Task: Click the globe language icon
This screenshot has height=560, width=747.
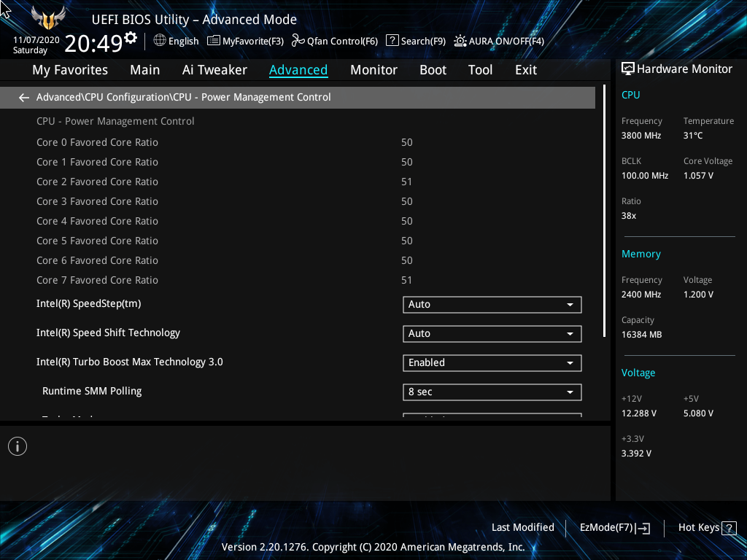Action: pyautogui.click(x=160, y=41)
